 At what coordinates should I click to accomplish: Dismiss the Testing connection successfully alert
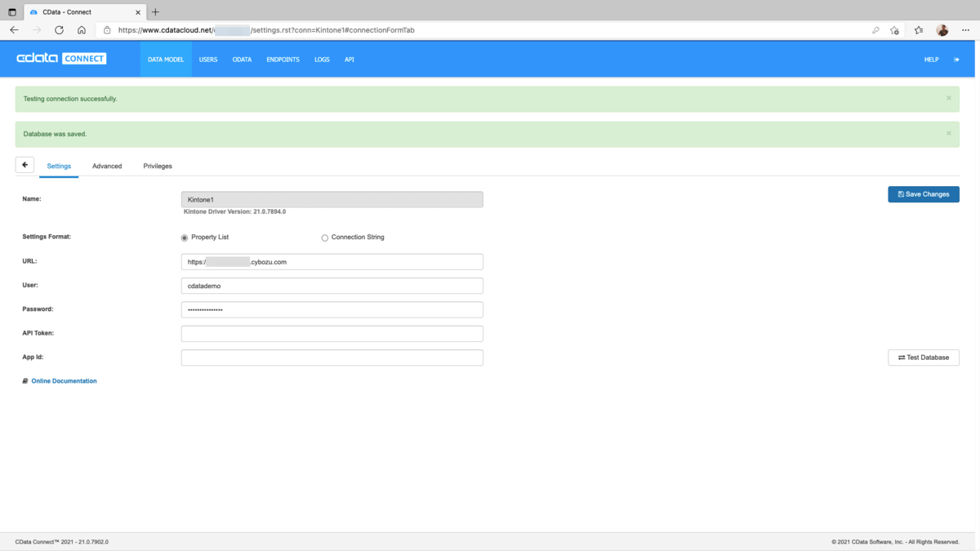coord(949,98)
